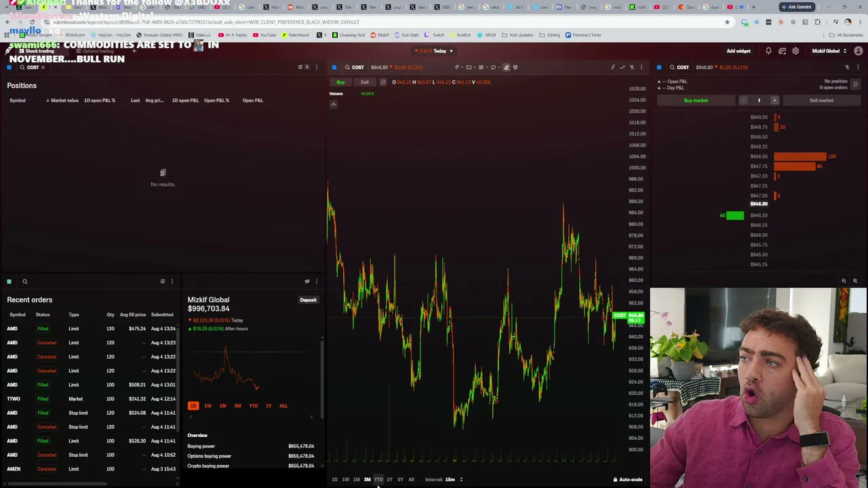Open the account profile avatar
Viewport: 868px width, 488px height.
[859, 51]
